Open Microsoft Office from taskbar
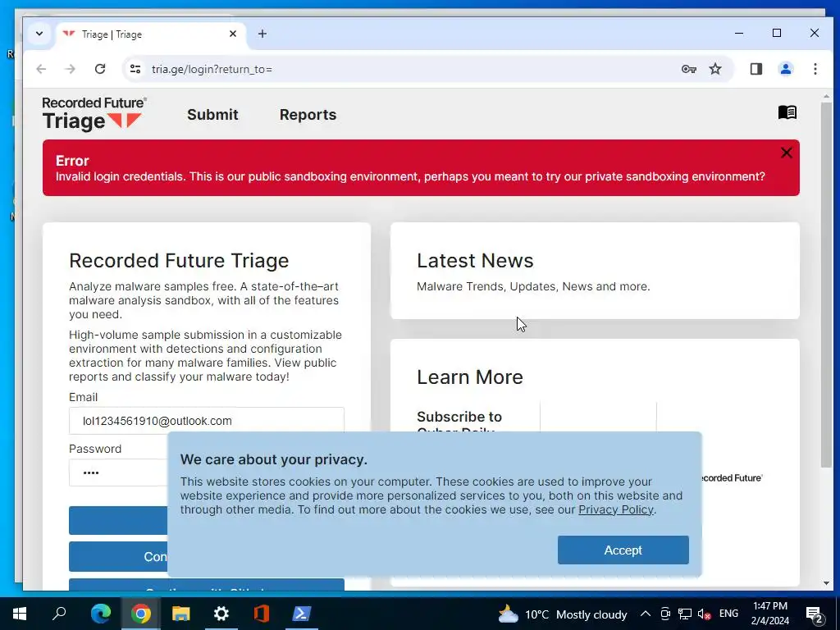The image size is (840, 630). point(262,614)
